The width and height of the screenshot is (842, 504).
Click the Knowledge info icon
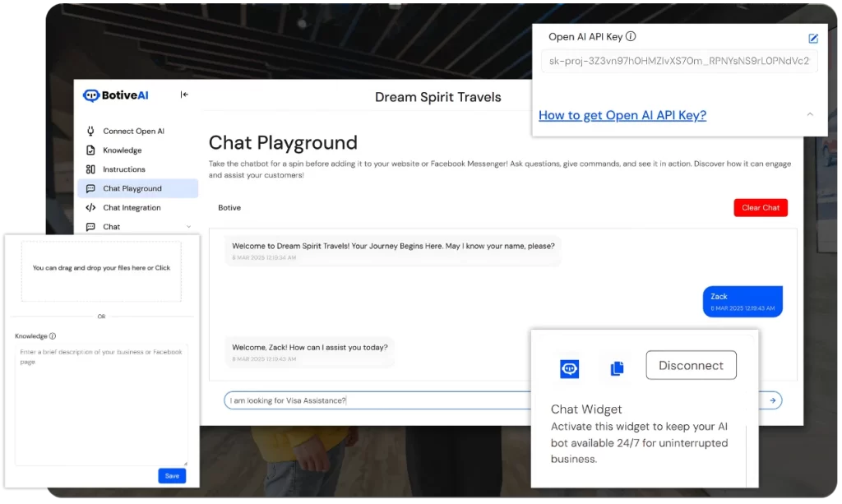coord(53,337)
